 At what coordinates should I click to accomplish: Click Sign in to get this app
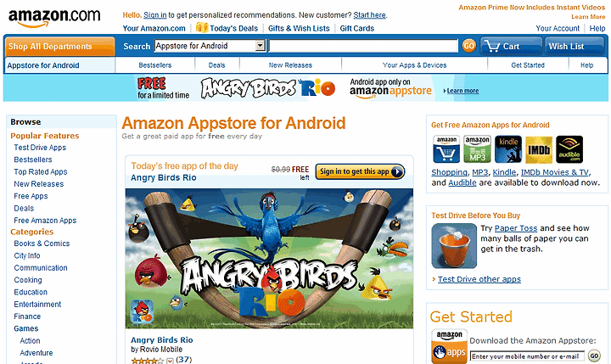(360, 172)
